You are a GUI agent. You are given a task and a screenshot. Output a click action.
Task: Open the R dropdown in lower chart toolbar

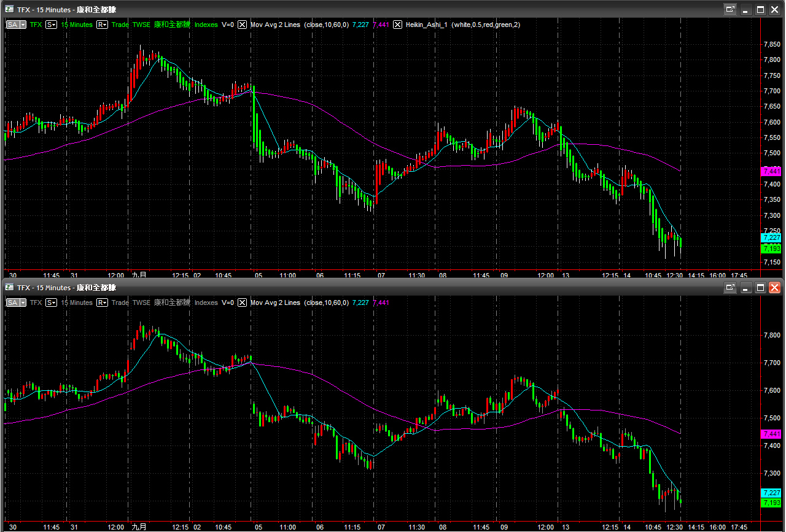103,303
